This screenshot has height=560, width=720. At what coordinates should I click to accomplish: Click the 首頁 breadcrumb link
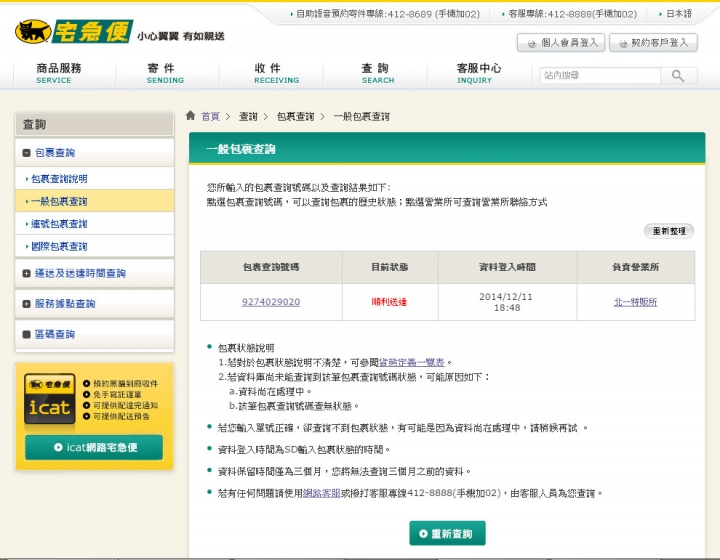coord(210,117)
